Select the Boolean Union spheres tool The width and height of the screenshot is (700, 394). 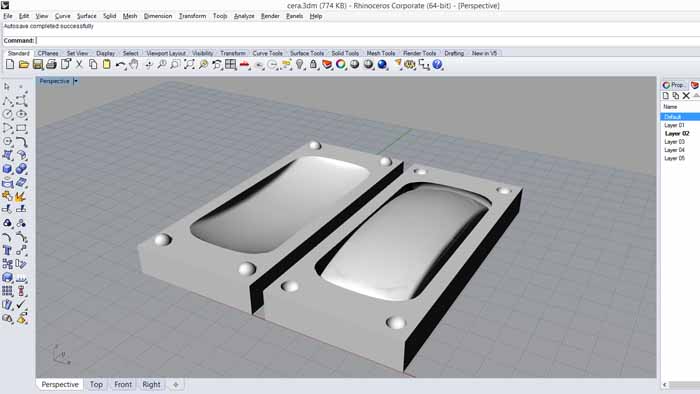[x=21, y=169]
